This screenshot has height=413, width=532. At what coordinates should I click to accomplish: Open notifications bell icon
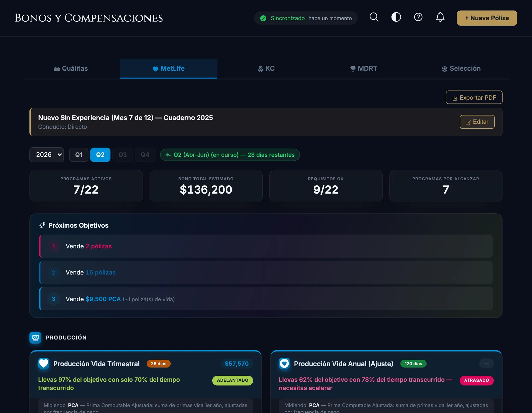(x=440, y=17)
